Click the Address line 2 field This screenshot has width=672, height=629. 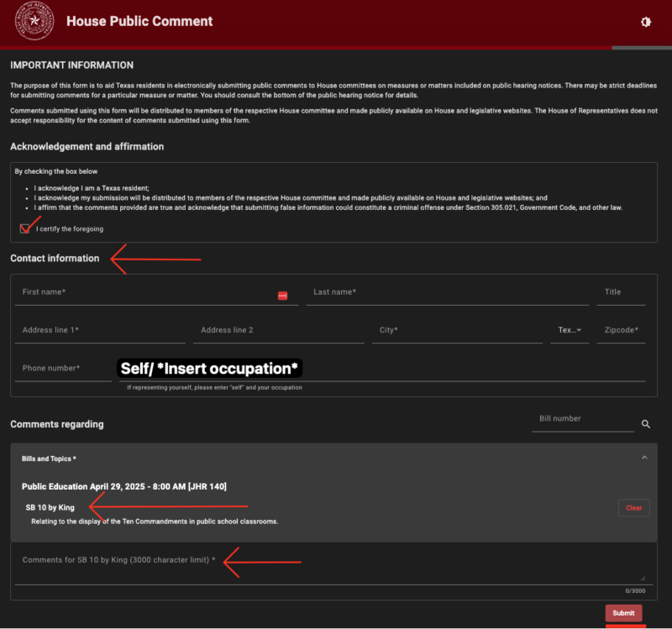[277, 330]
